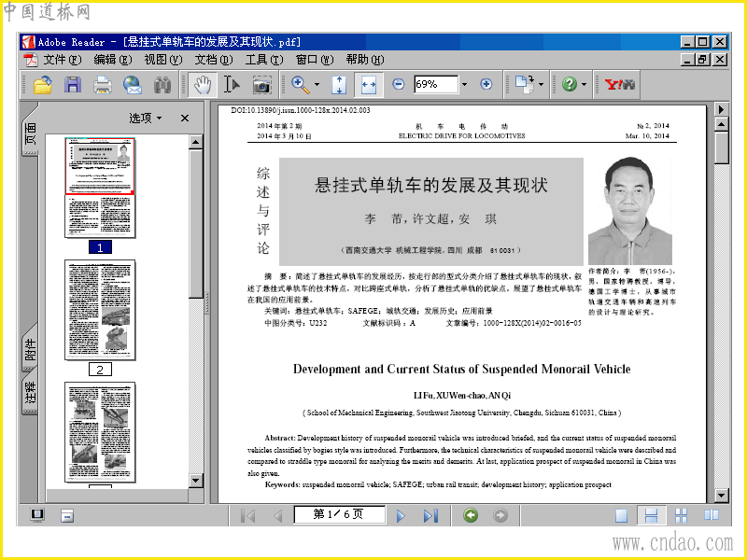The width and height of the screenshot is (747, 560).
Task: Click the Fit Page height icon
Action: tap(339, 85)
